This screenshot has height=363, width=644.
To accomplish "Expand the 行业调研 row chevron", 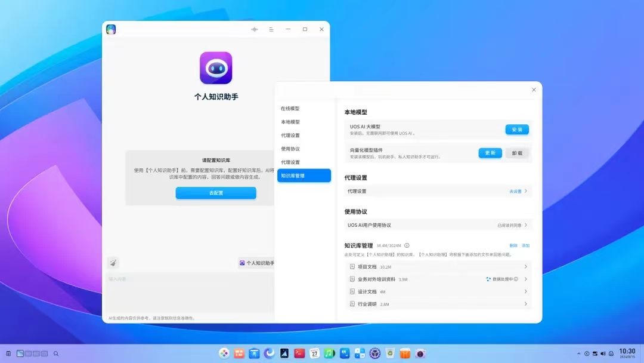I will point(526,304).
